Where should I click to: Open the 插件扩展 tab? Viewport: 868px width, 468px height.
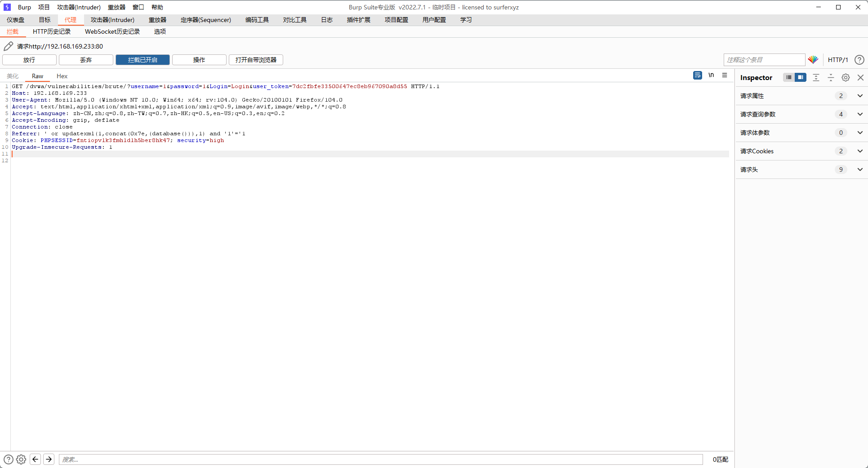pos(359,20)
